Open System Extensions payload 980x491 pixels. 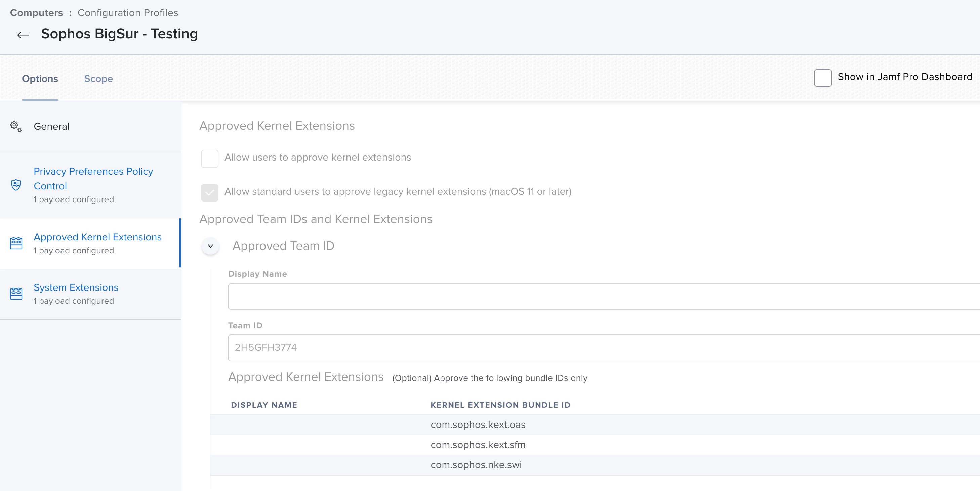tap(90, 294)
